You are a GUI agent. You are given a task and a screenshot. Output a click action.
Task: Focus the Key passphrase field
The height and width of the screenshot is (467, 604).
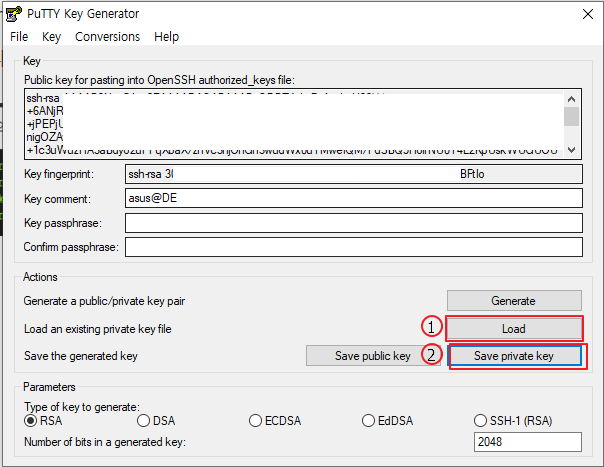tap(354, 223)
